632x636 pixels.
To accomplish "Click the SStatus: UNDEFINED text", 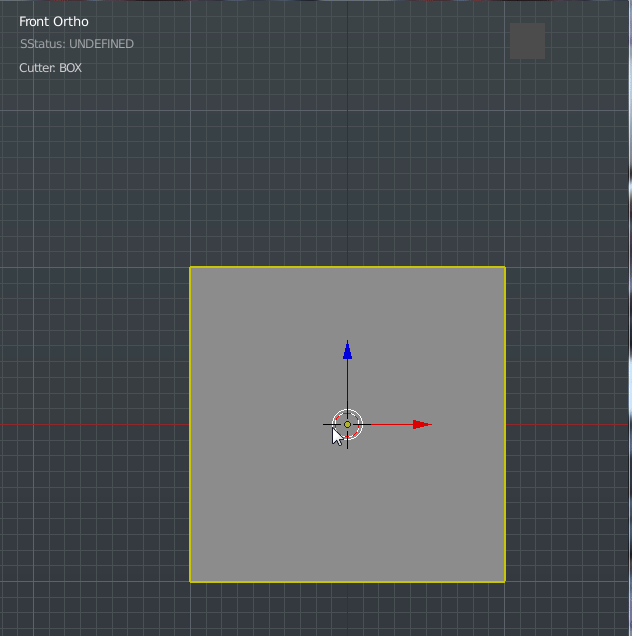I will tap(76, 44).
